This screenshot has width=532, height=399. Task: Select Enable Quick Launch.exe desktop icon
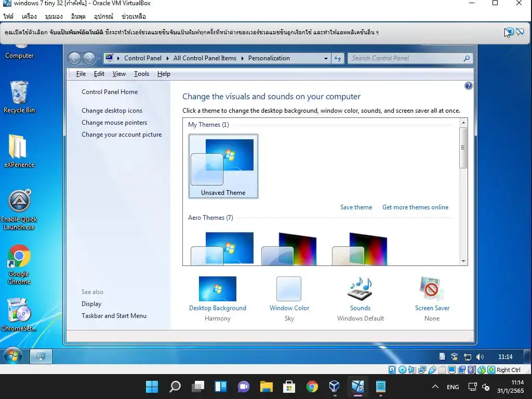19,210
